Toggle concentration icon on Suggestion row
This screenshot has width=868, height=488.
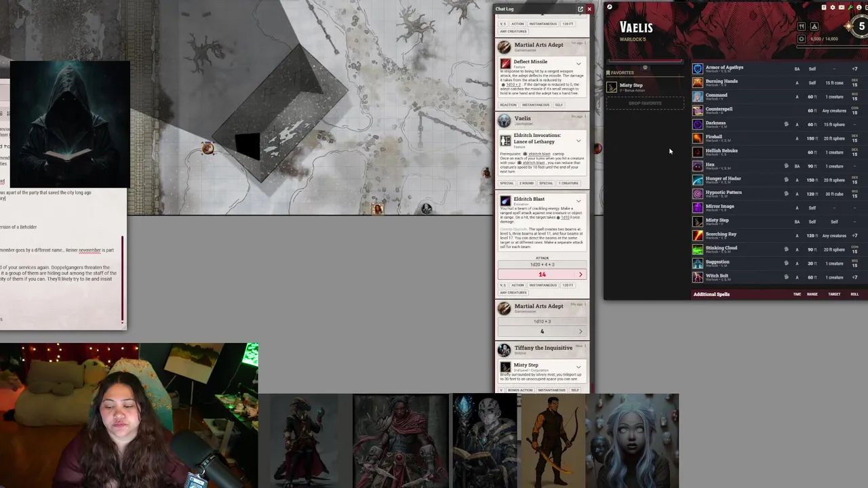pos(786,263)
